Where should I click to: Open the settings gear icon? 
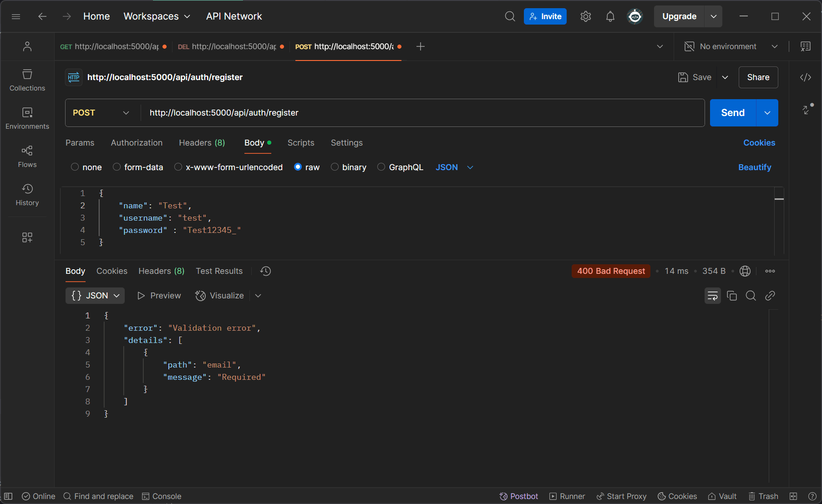coord(586,16)
